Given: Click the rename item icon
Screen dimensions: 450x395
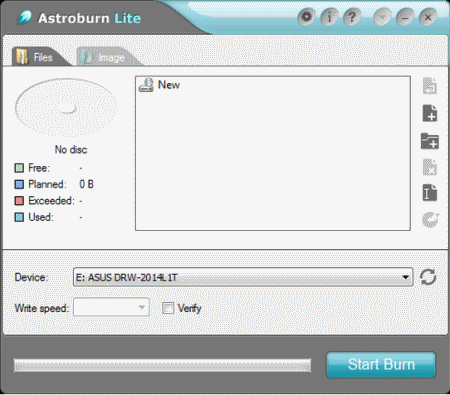Looking at the screenshot, I should (x=430, y=192).
